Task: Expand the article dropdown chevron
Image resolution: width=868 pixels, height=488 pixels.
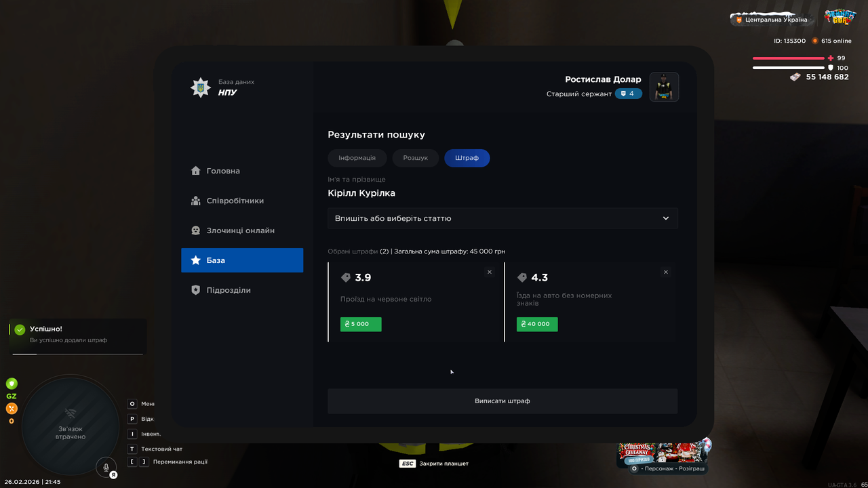Action: pos(666,218)
